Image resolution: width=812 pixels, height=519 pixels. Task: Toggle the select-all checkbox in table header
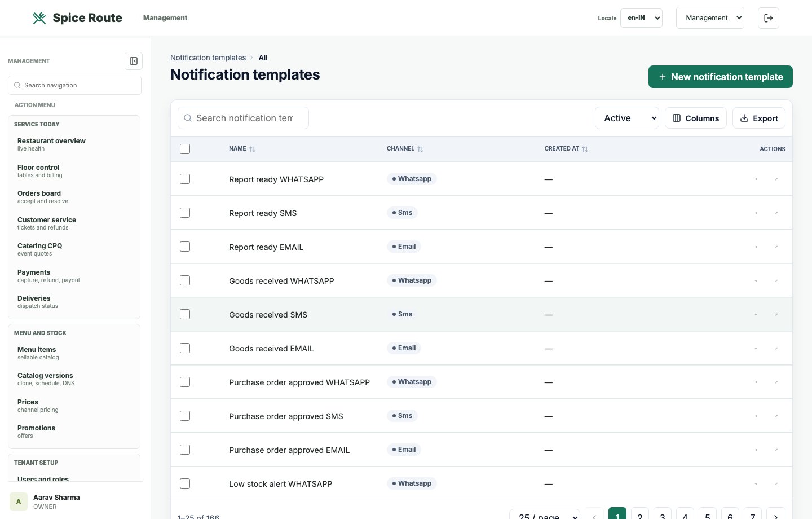pyautogui.click(x=185, y=149)
